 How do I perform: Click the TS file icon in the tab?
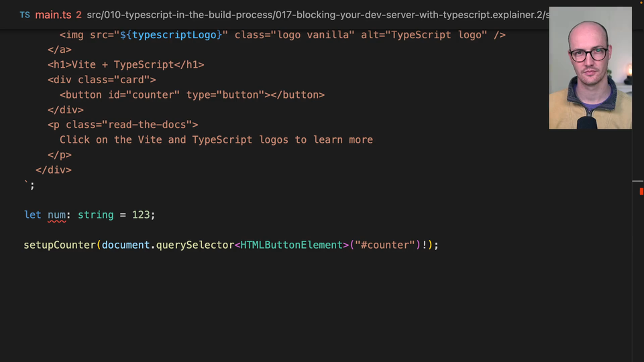click(25, 15)
